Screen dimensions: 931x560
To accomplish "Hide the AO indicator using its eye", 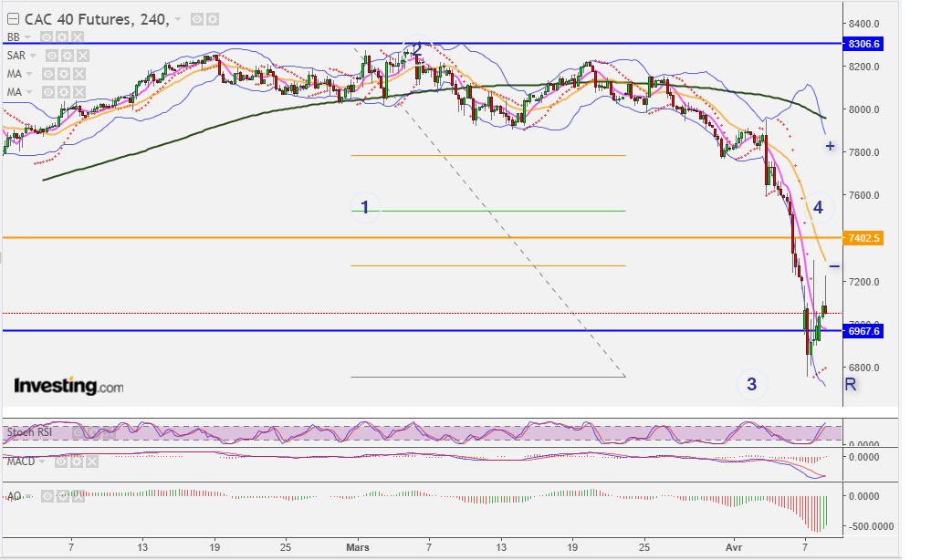I will click(x=47, y=496).
